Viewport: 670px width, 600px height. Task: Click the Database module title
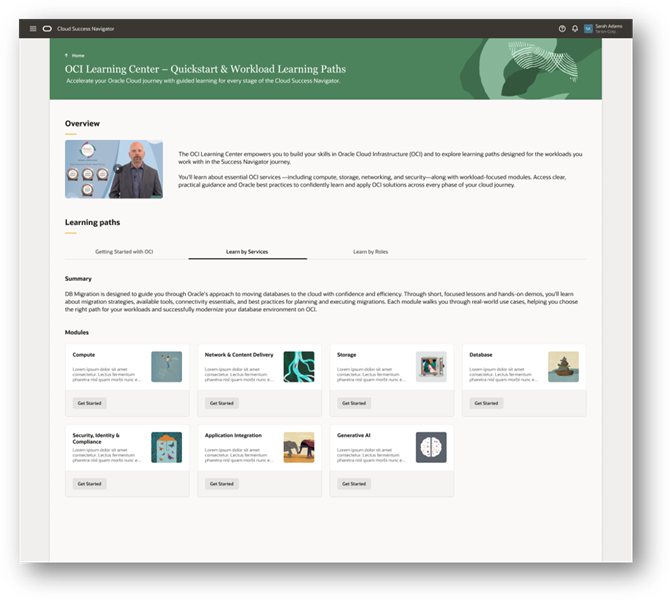pyautogui.click(x=481, y=355)
